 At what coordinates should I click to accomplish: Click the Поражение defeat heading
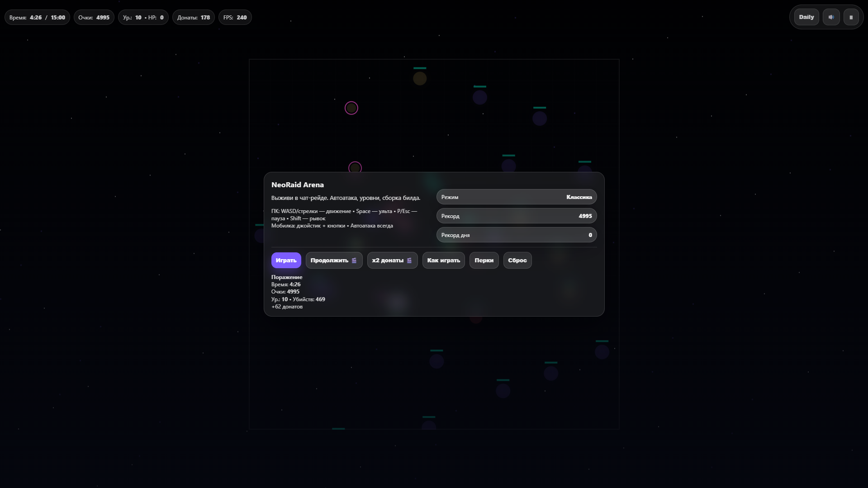(287, 277)
